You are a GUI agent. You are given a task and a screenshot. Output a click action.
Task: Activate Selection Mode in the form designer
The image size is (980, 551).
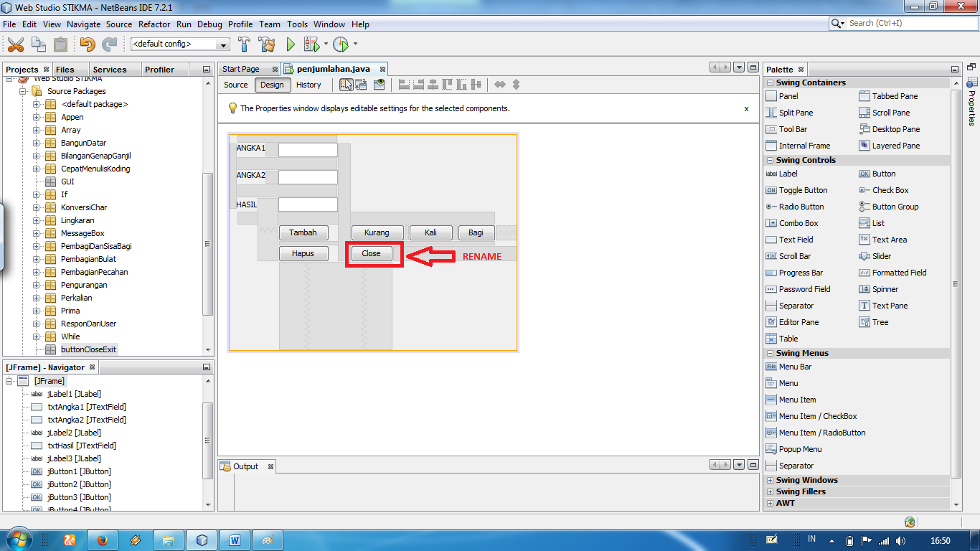347,85
